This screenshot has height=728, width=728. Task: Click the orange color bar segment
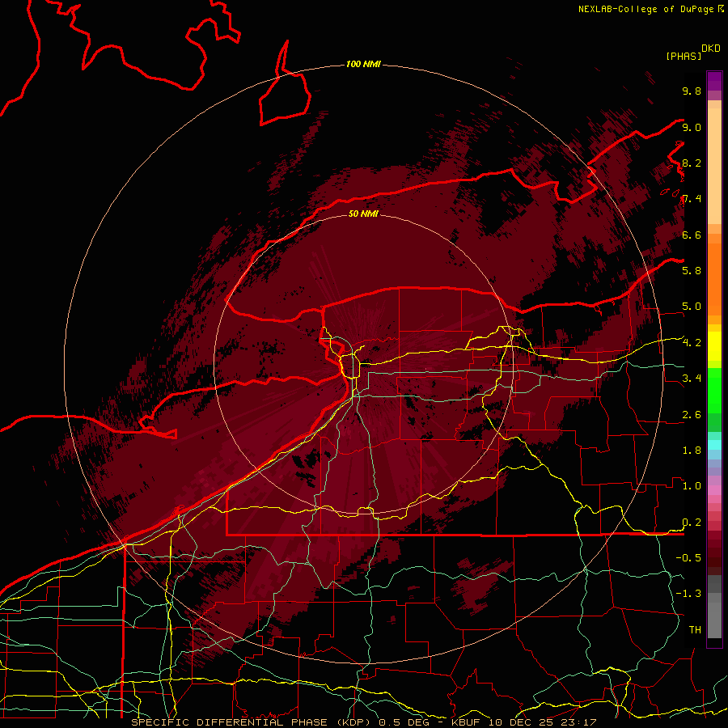point(714,279)
